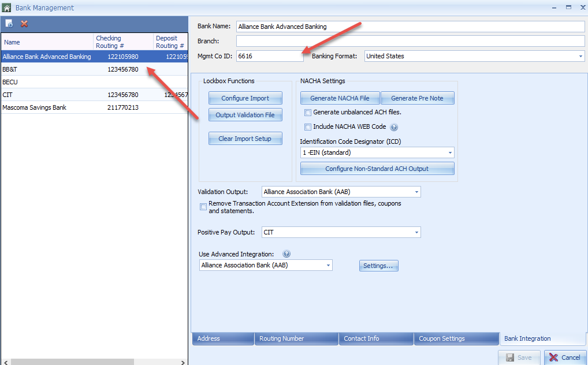
Task: Click the Configure Import button
Action: coord(245,98)
